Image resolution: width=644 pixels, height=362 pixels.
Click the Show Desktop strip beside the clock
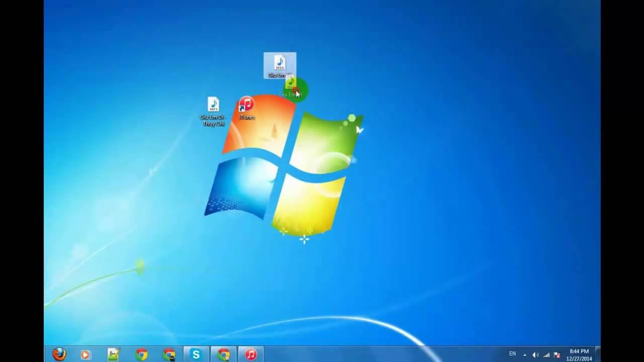(x=597, y=354)
